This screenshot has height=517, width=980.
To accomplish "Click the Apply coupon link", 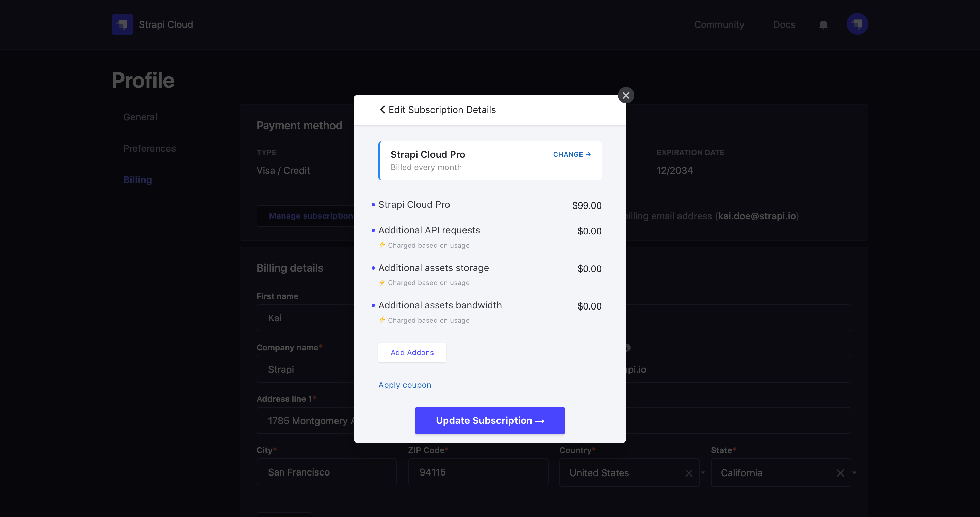I will 405,385.
